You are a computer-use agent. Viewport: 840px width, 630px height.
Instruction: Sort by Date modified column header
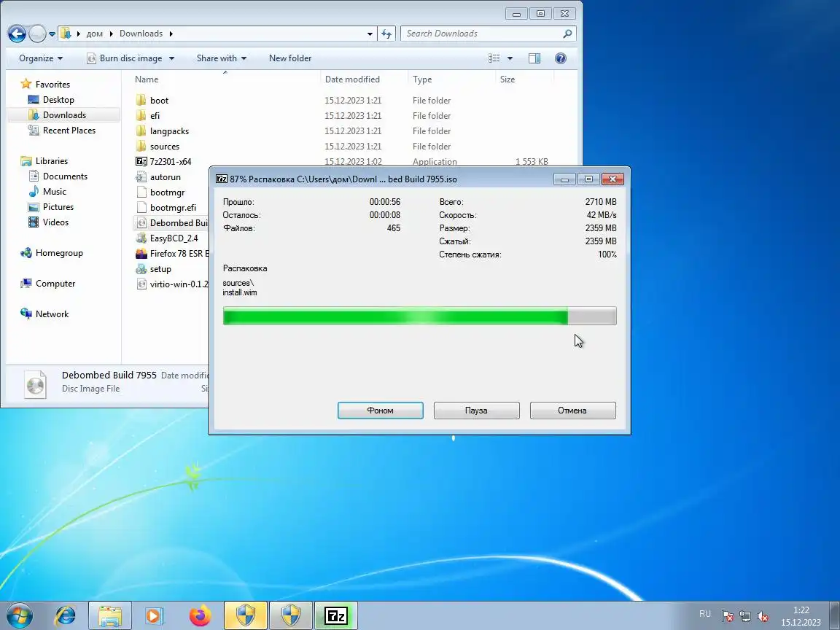[x=352, y=79]
